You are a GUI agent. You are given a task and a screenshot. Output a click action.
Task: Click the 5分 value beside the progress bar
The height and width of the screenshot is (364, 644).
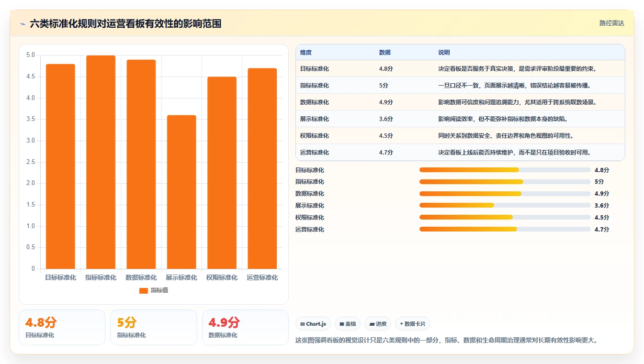click(x=599, y=182)
